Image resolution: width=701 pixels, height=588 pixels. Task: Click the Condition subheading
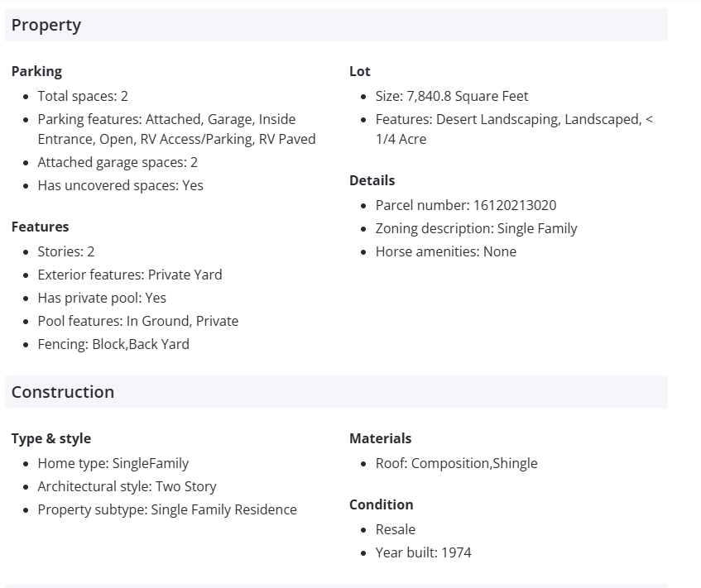381,504
